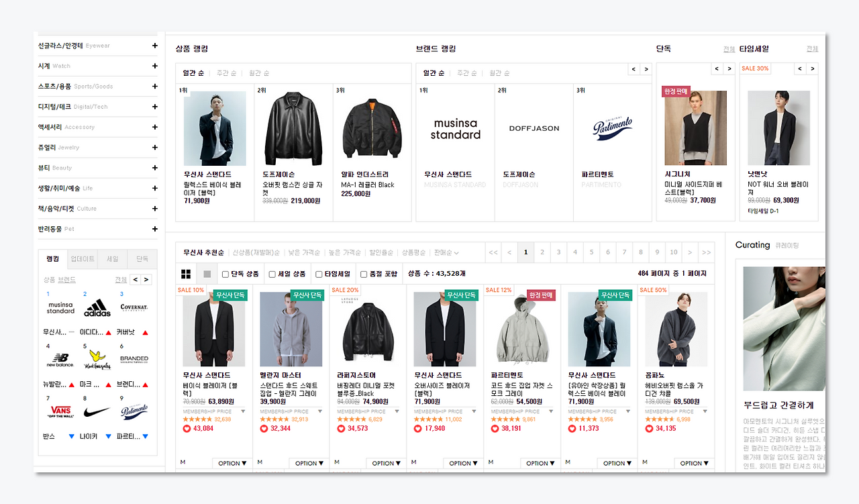Expand the 액세서리 Accessory category
The image size is (859, 504).
click(x=154, y=127)
